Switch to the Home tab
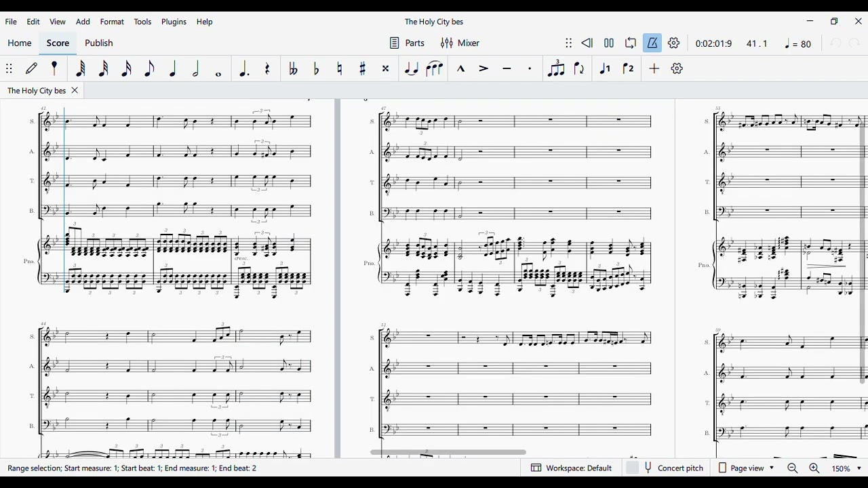 (20, 43)
